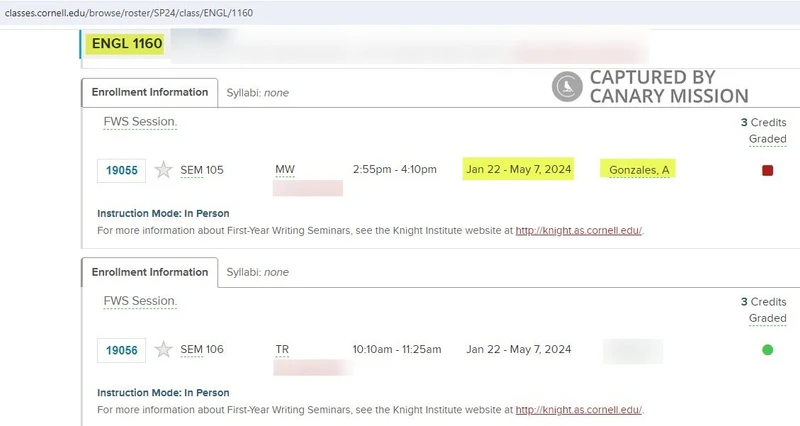Open the Knight Institute link under SEM 105
This screenshot has height=426, width=800.
click(x=578, y=230)
